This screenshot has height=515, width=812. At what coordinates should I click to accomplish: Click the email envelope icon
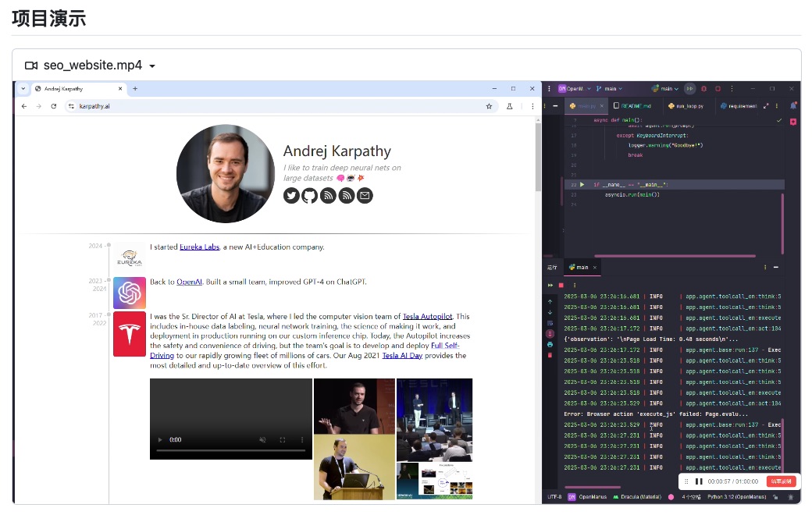[365, 196]
